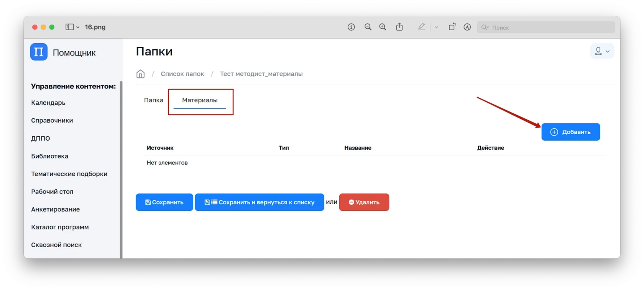Click the circled A annotate icon

tap(467, 27)
